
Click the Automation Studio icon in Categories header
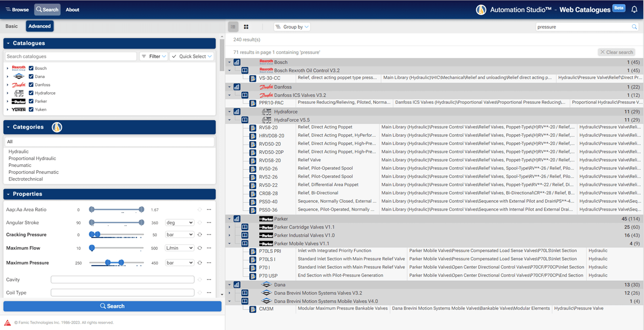(57, 127)
